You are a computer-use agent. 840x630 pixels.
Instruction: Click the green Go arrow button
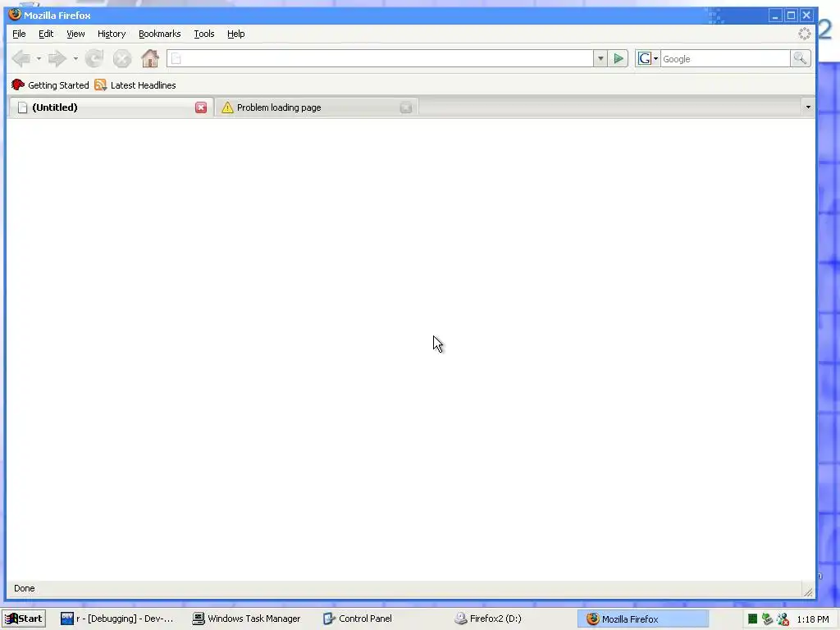[x=619, y=58]
